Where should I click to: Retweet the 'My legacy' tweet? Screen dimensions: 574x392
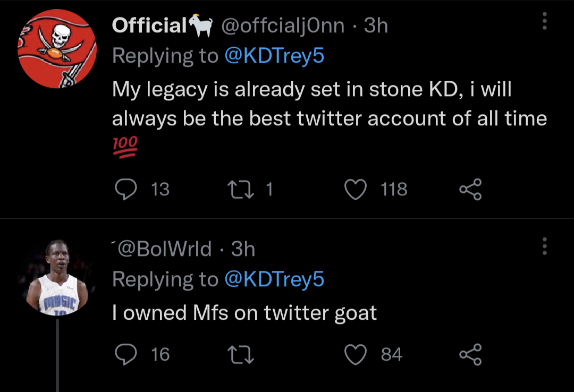point(238,189)
